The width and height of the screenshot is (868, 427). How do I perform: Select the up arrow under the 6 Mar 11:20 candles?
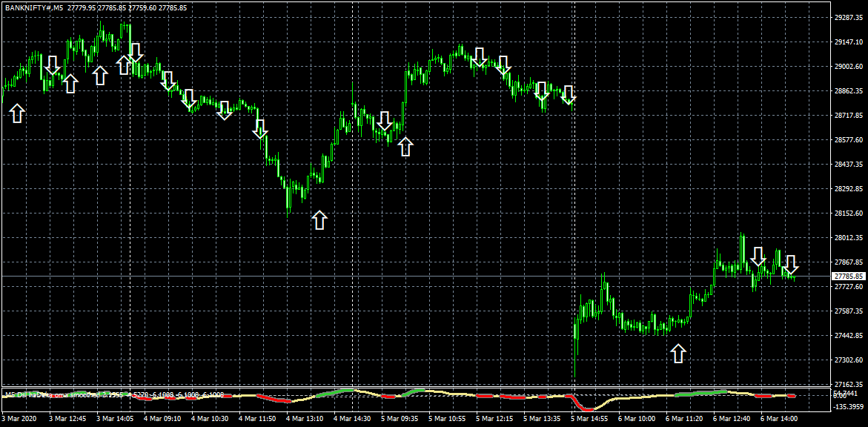click(678, 353)
